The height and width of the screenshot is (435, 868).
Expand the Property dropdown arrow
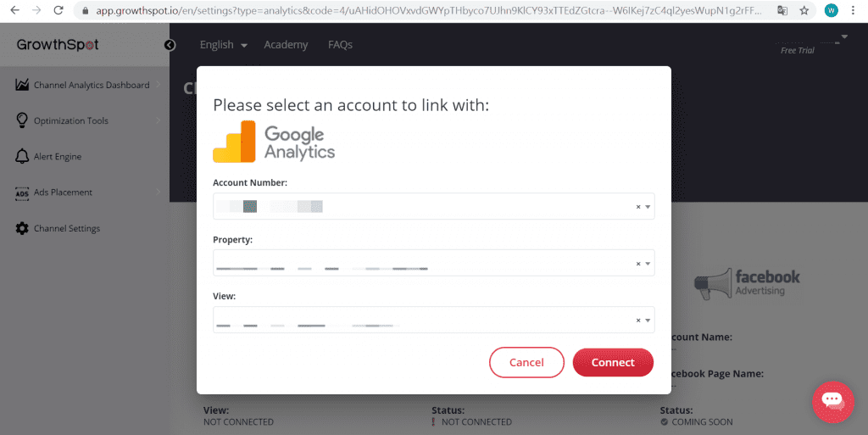point(648,264)
